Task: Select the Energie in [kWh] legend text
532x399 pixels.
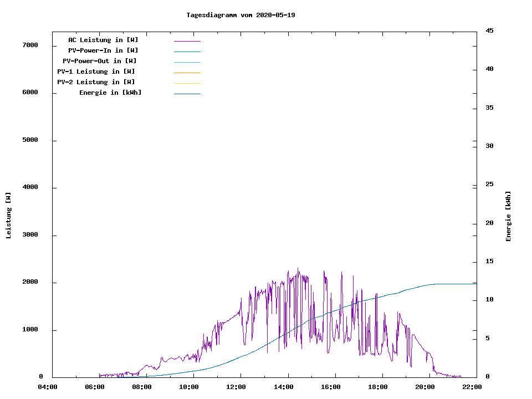Action: [x=110, y=93]
